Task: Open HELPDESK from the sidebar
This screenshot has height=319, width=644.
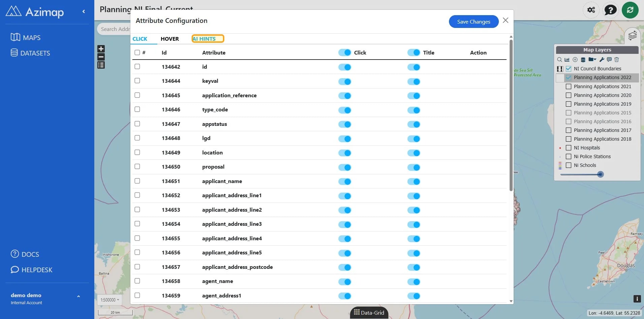Action: coord(32,270)
